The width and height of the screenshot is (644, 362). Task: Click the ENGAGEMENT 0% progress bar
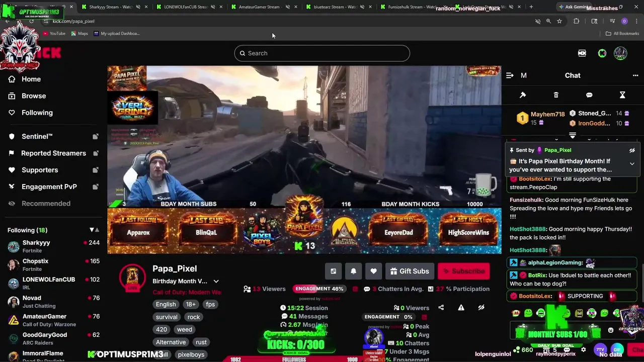tap(388, 317)
